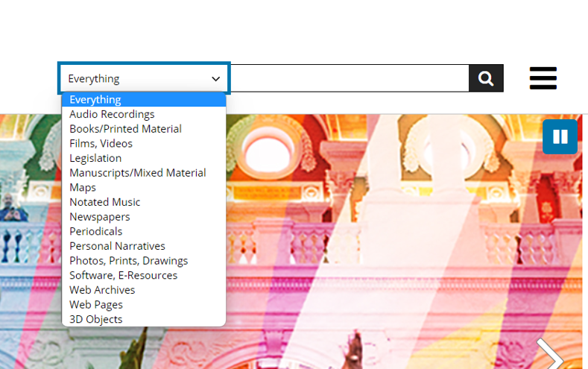Screen dimensions: 588x369
Task: Pick 3D Objects from dropdown
Action: [144, 319]
